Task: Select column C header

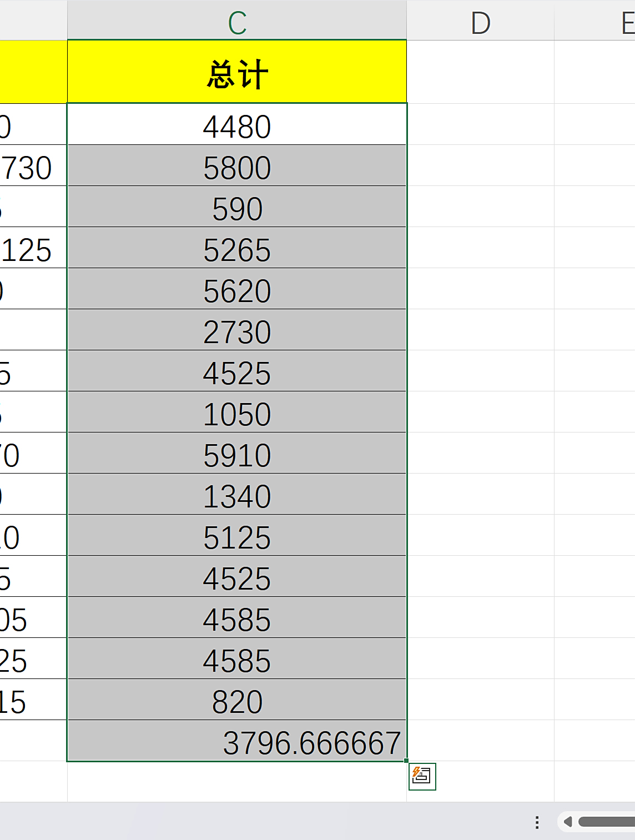Action: click(x=237, y=22)
